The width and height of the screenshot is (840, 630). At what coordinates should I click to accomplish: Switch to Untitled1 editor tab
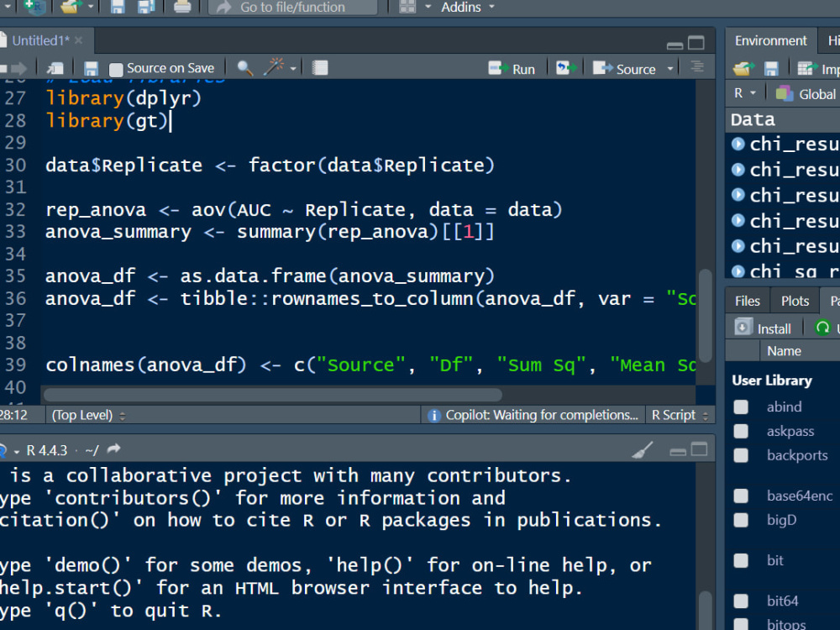(x=40, y=40)
